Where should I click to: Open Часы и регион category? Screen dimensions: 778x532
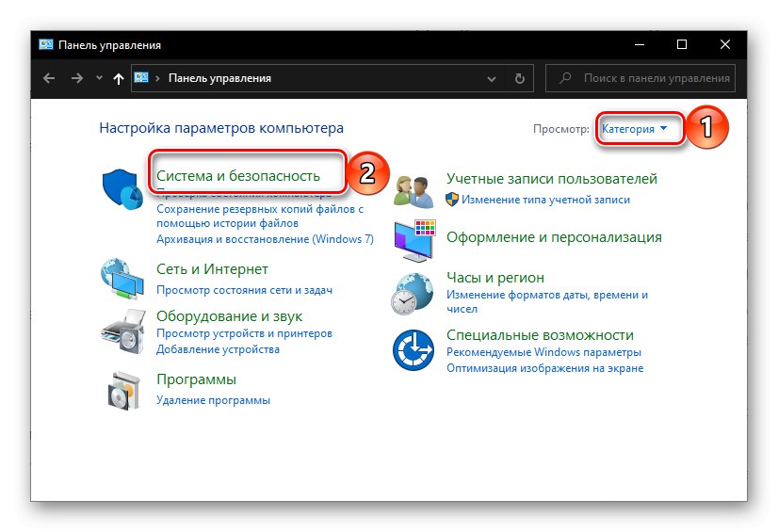[495, 278]
